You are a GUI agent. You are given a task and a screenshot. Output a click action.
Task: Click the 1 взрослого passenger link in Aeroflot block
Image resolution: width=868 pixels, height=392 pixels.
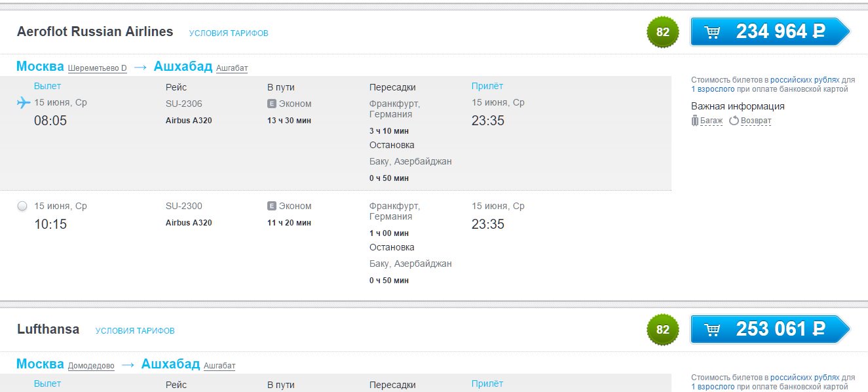pyautogui.click(x=713, y=89)
